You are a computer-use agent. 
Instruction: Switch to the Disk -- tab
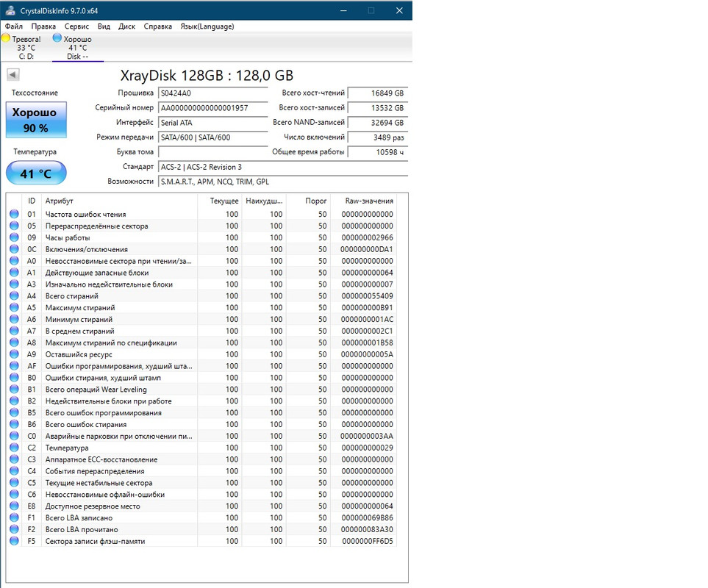click(x=78, y=47)
